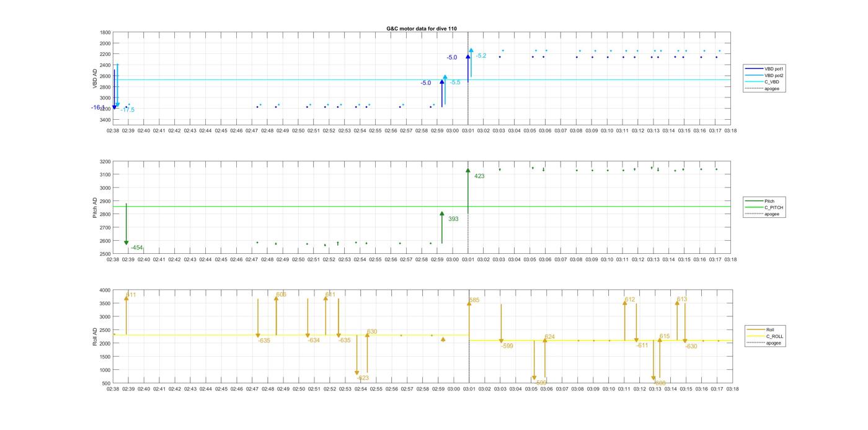Click the '-454' annotation in the Pitch plot

click(136, 248)
